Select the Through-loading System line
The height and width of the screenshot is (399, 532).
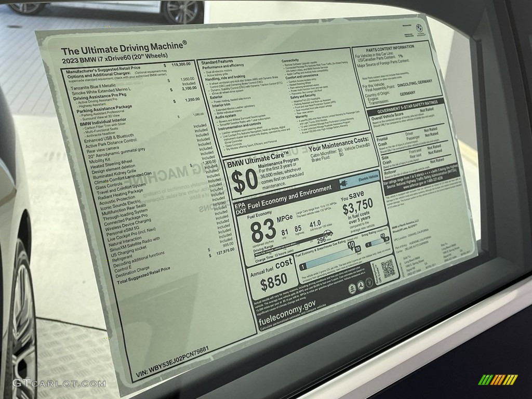(x=125, y=215)
